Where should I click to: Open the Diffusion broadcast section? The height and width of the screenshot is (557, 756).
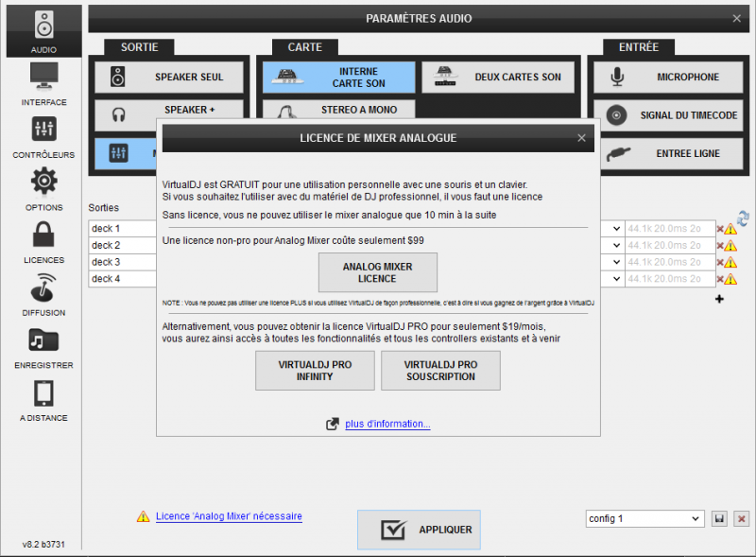(43, 295)
